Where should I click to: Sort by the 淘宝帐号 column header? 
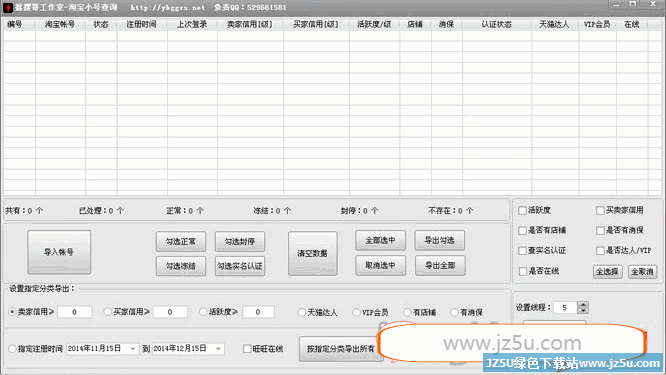(x=60, y=24)
